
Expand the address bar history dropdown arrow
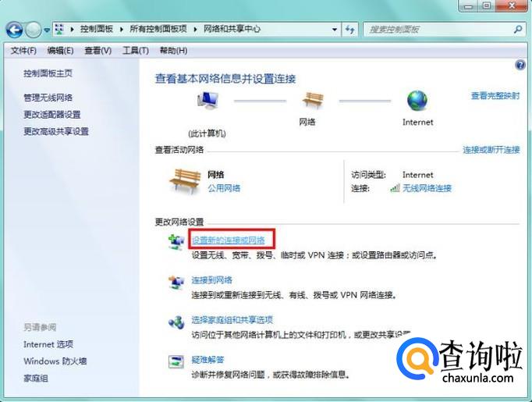(x=335, y=30)
